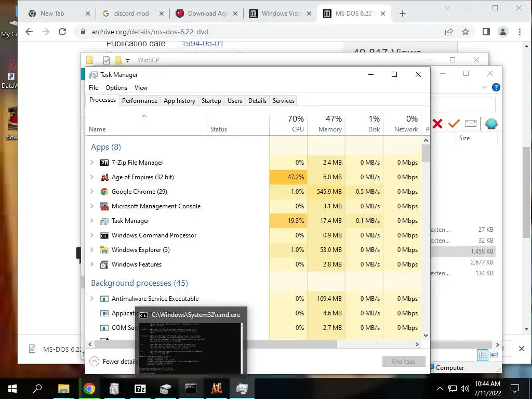
Task: Switch to Age of Empires taskbar icon
Action: pyautogui.click(x=216, y=389)
